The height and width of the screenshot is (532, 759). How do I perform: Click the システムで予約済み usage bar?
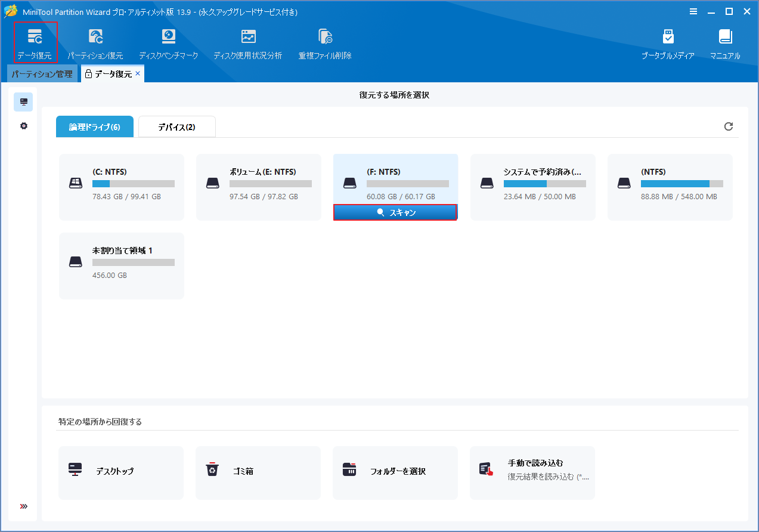pyautogui.click(x=545, y=184)
